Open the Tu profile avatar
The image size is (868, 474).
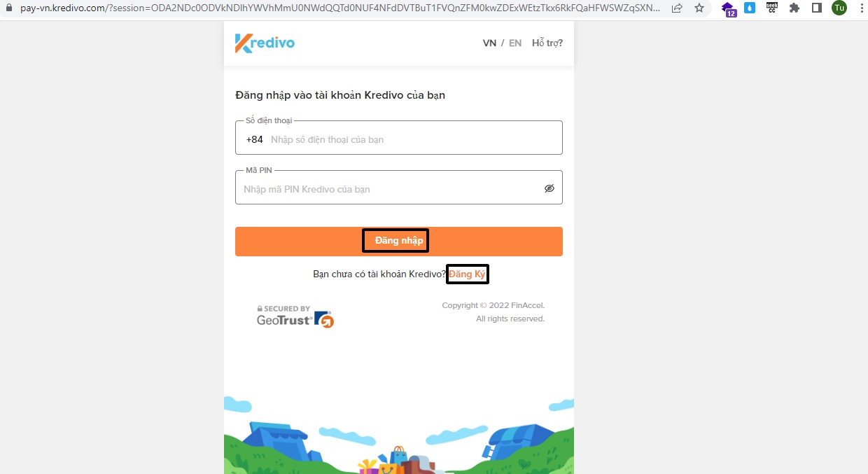pyautogui.click(x=839, y=8)
